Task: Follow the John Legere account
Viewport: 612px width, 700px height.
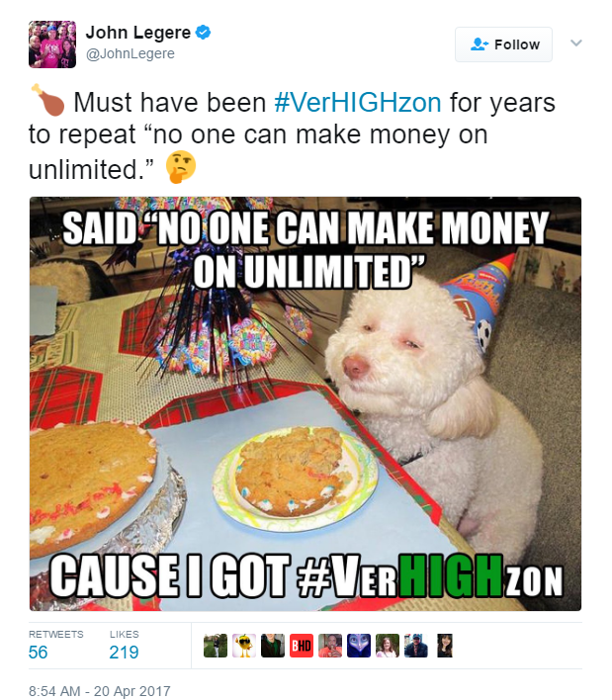Action: click(503, 44)
